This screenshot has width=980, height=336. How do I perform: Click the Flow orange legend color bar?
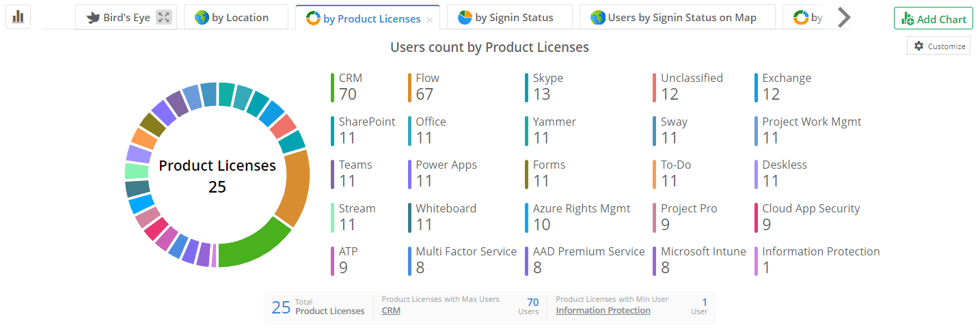click(409, 87)
